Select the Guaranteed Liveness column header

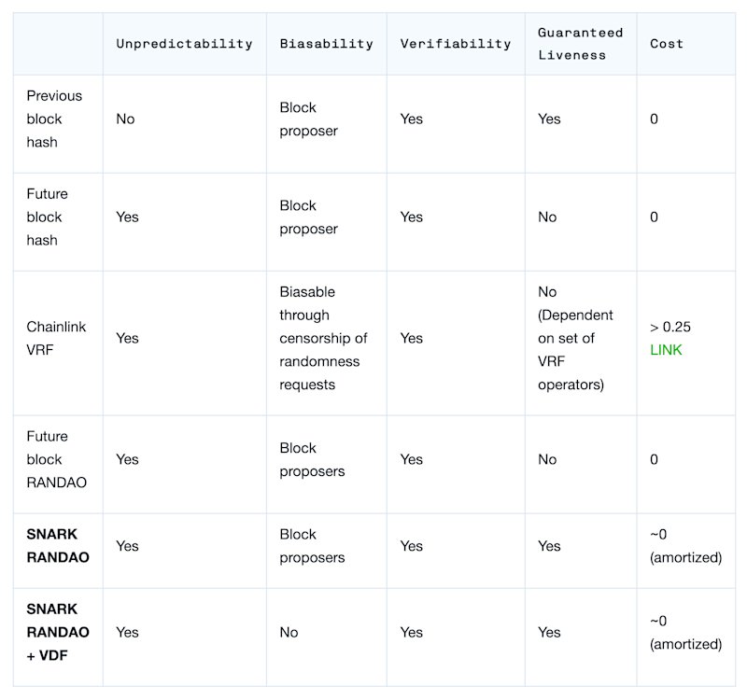(x=580, y=44)
